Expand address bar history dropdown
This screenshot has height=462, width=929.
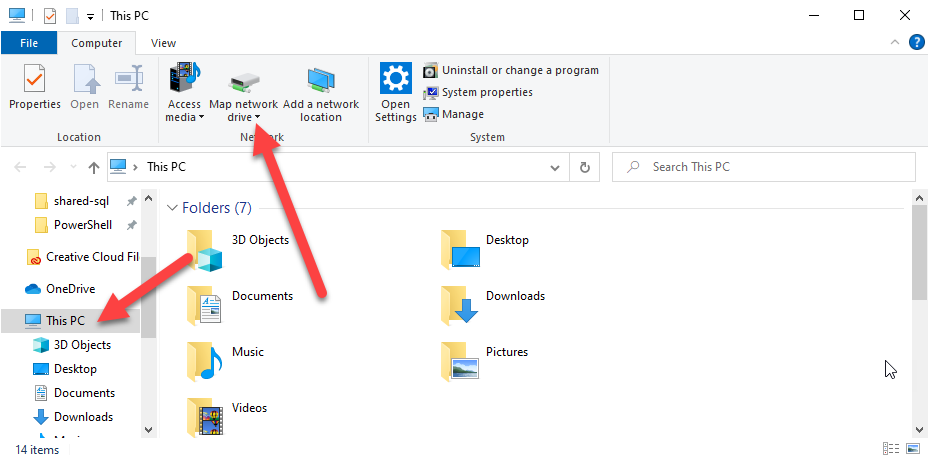[x=555, y=168]
